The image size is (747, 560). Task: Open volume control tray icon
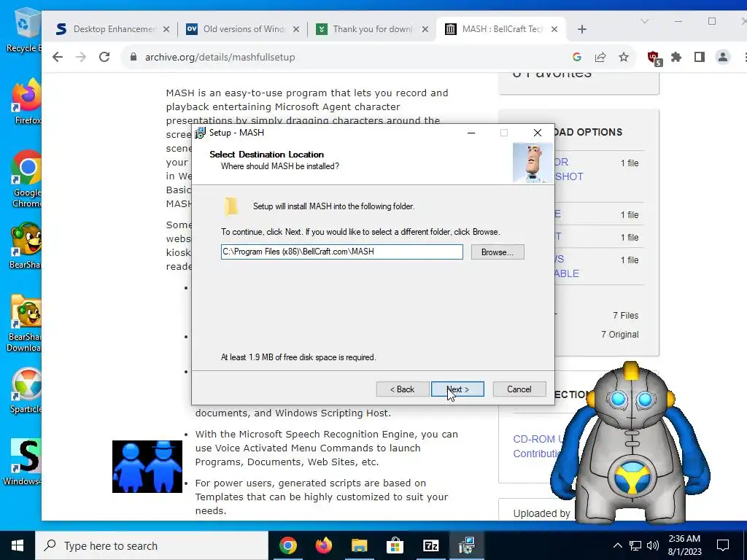coord(653,545)
